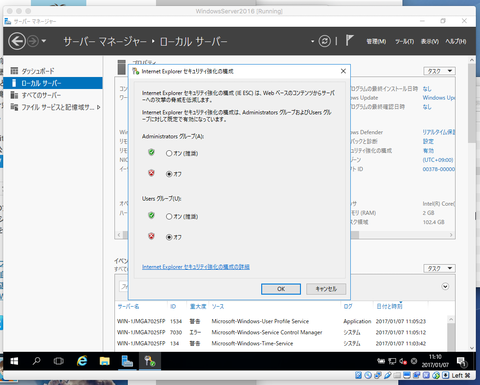Click the 00378-00000 product ID link

(439, 169)
